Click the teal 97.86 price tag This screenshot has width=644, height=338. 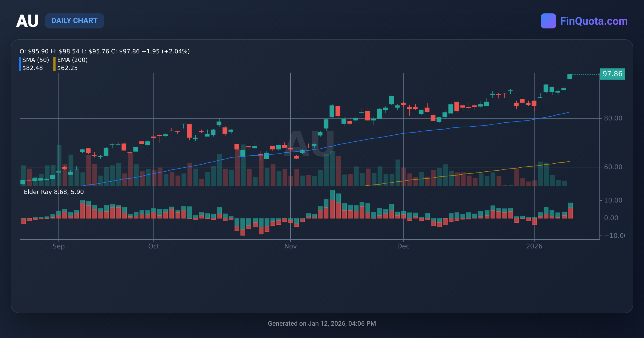pyautogui.click(x=613, y=74)
